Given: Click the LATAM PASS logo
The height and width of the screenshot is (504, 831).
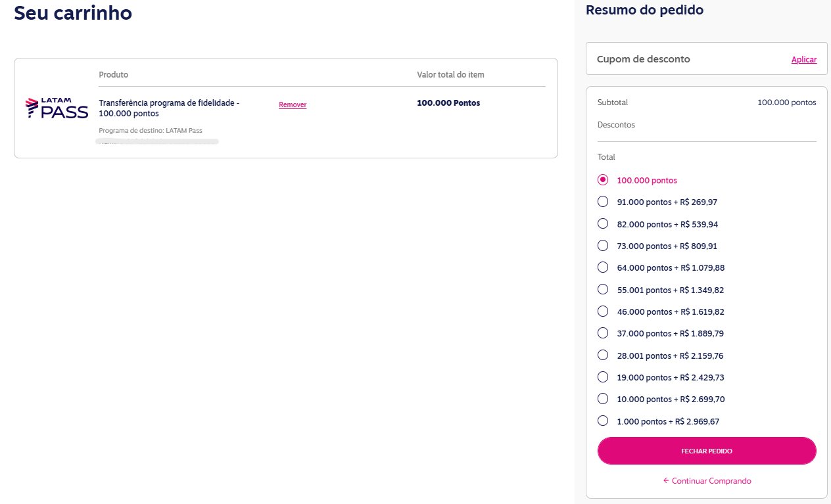Looking at the screenshot, I should click(57, 108).
